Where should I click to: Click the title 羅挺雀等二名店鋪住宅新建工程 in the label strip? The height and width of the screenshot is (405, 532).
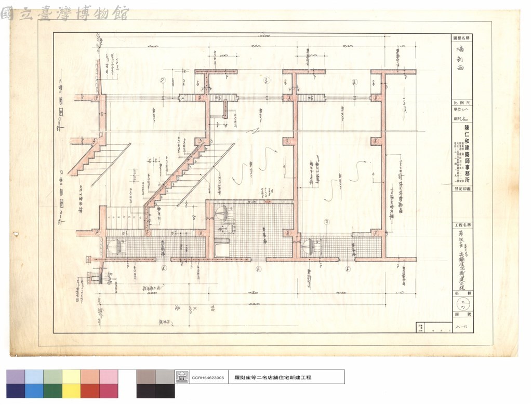(x=273, y=377)
